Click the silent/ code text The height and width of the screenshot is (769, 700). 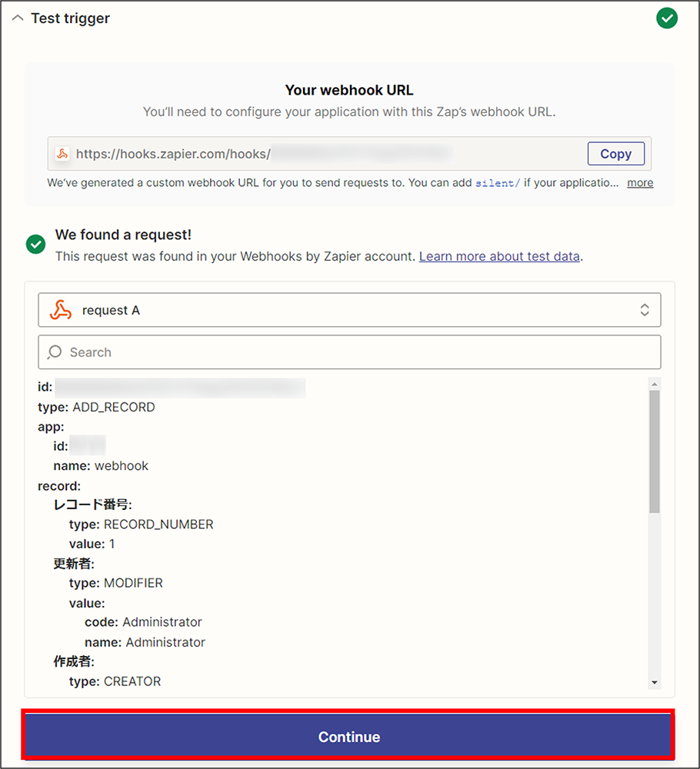pos(498,183)
